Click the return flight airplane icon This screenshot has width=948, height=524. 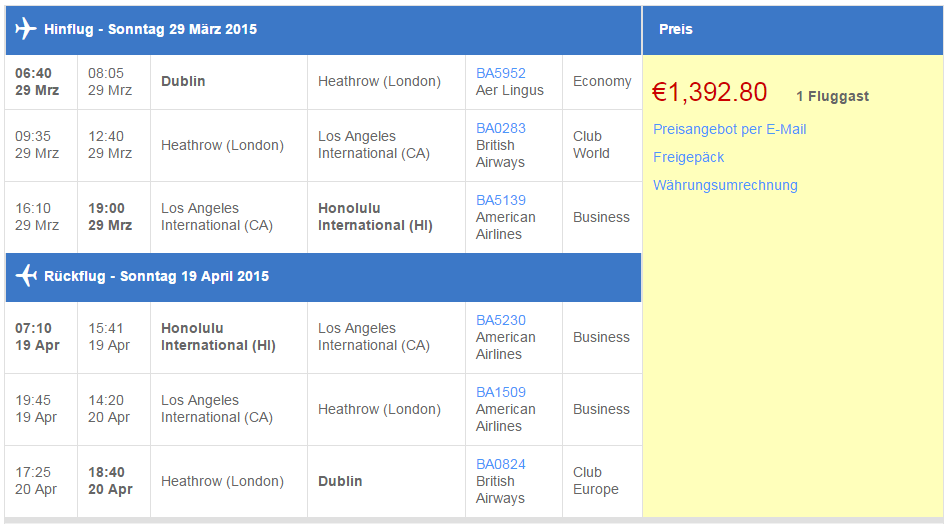click(26, 276)
